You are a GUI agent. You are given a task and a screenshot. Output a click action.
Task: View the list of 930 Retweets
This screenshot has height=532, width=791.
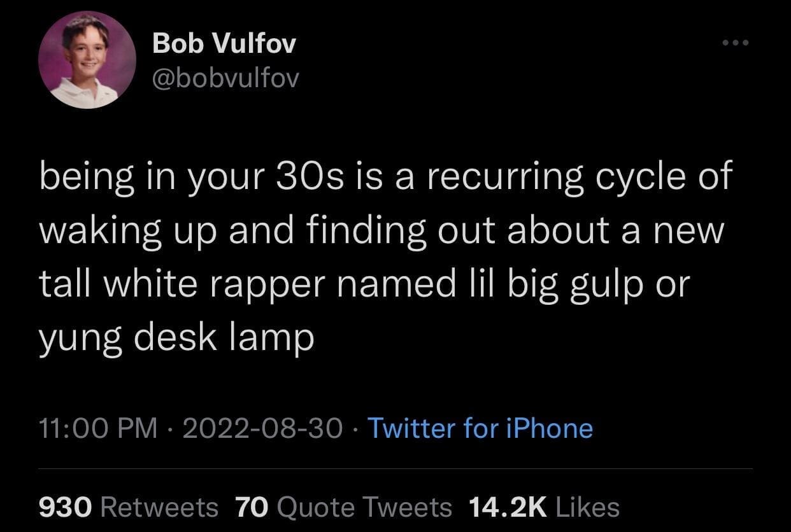(128, 507)
